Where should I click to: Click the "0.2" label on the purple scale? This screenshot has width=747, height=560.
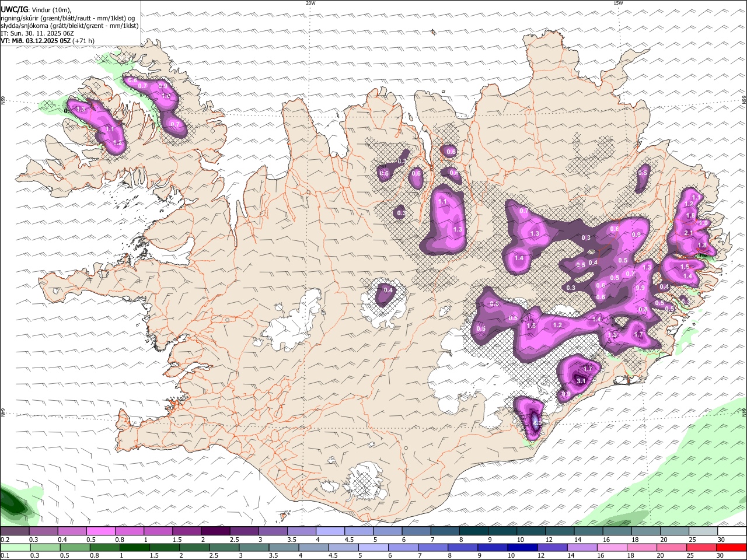(5, 540)
